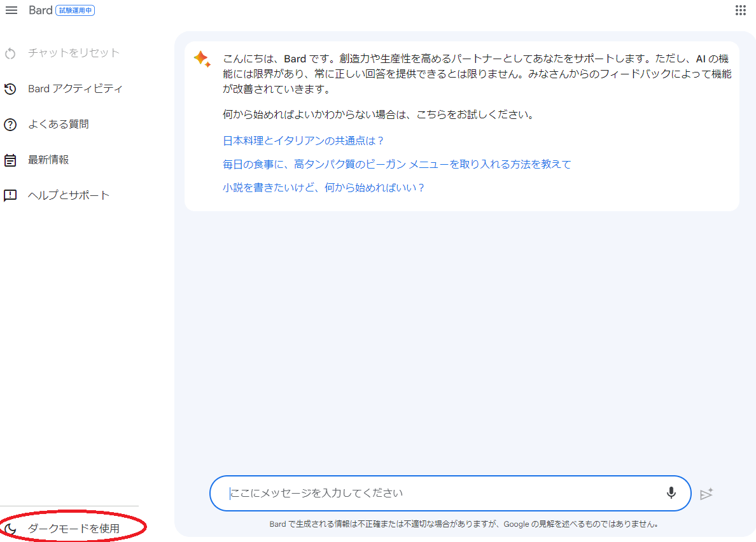Click the help and support feedback icon
The image size is (756, 542).
(x=10, y=195)
